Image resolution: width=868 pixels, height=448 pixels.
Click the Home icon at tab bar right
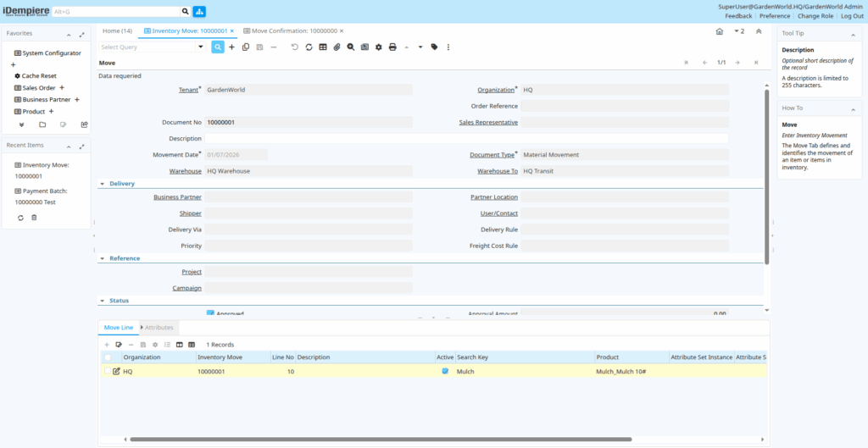coord(719,31)
